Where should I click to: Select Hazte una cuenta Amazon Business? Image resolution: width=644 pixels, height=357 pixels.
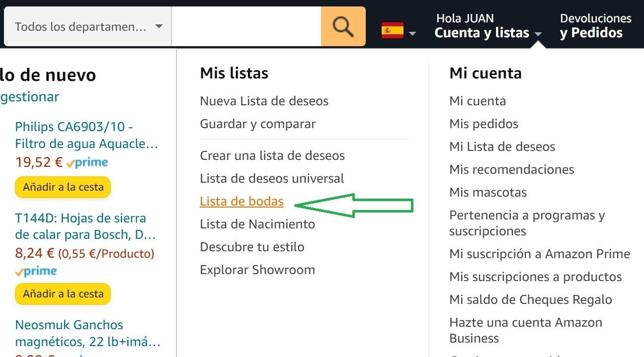[x=526, y=330]
